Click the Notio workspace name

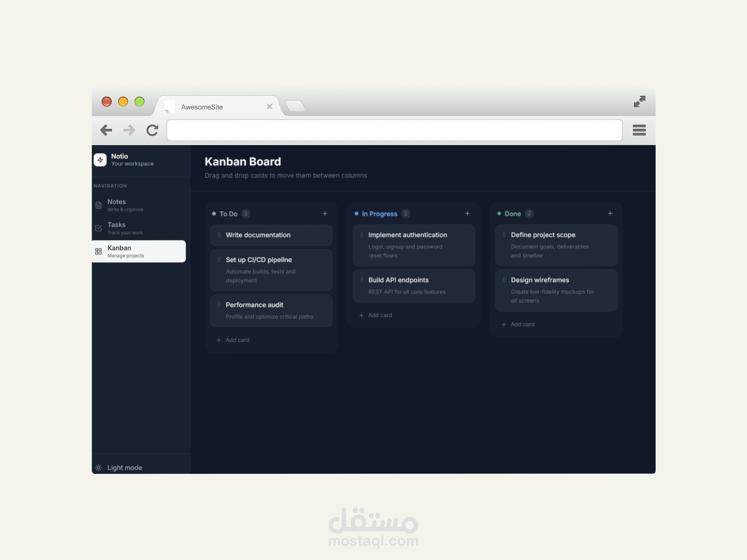[x=120, y=156]
